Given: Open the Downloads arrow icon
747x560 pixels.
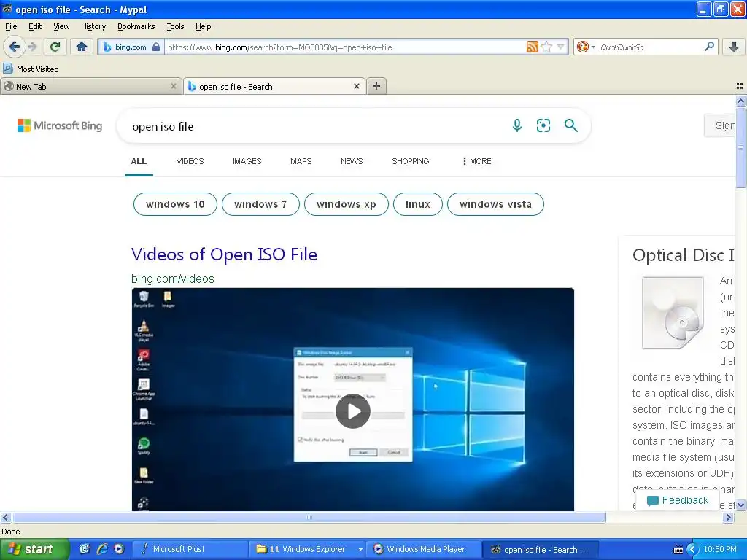Looking at the screenshot, I should (734, 47).
